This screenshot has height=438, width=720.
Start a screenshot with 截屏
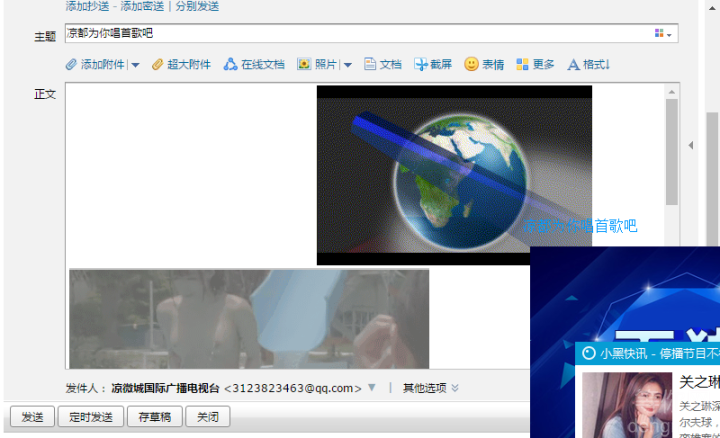coord(421,64)
